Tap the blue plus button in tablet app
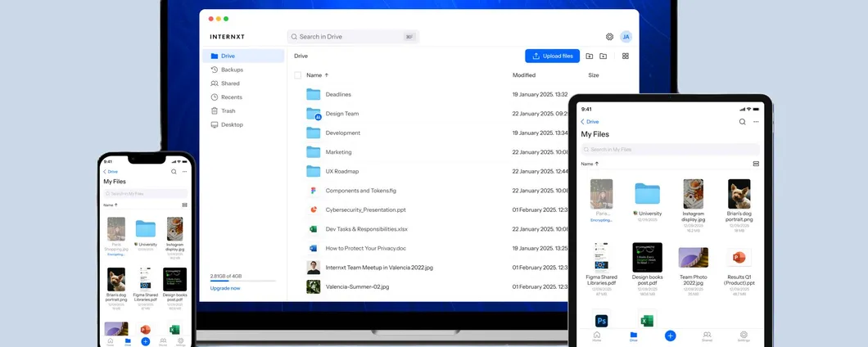 pos(671,336)
